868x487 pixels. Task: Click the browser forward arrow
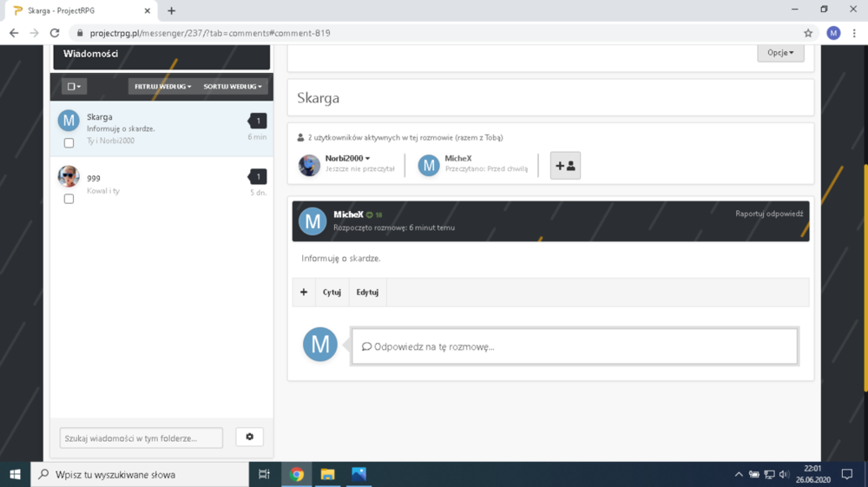click(35, 33)
